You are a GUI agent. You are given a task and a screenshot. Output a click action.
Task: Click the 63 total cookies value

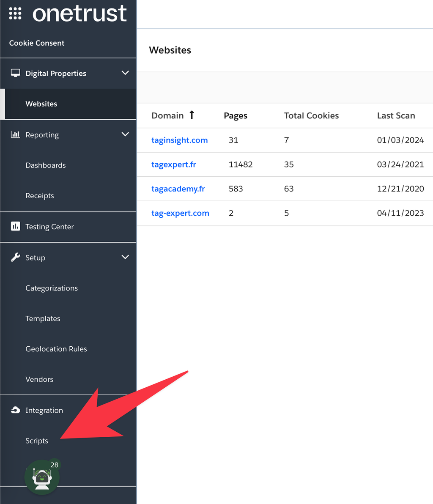pyautogui.click(x=289, y=189)
